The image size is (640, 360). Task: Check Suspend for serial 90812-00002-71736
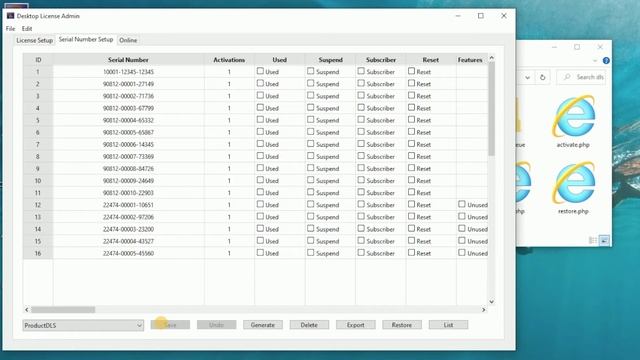click(311, 95)
